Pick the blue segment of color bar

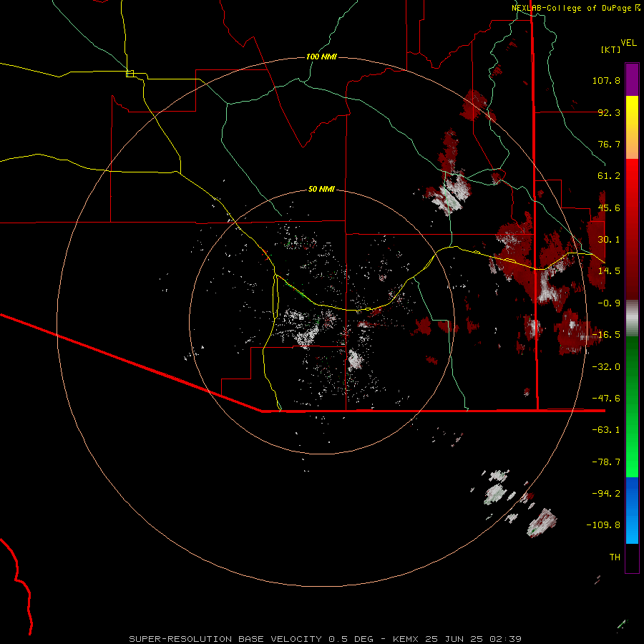(632, 510)
